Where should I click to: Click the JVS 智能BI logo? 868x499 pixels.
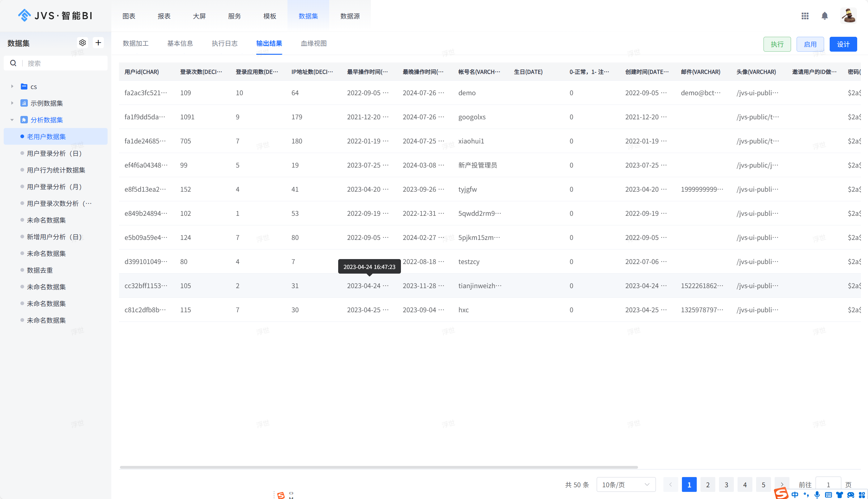[55, 16]
